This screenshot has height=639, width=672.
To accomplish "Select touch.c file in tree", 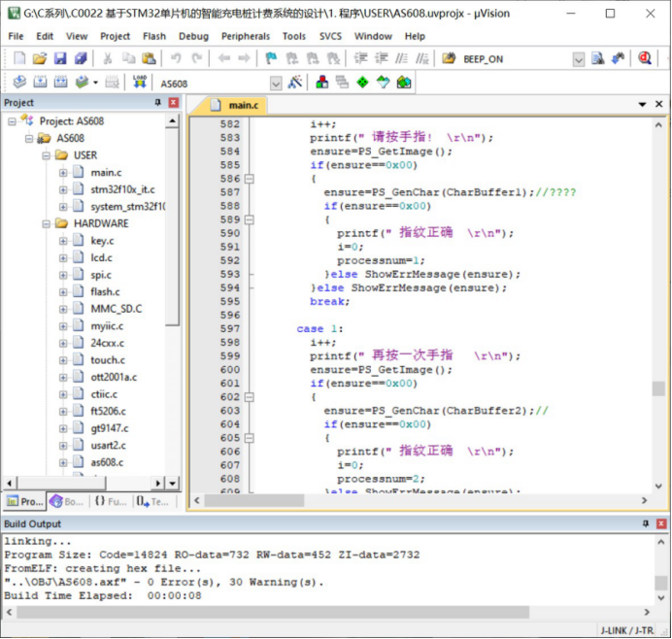I will point(108,360).
